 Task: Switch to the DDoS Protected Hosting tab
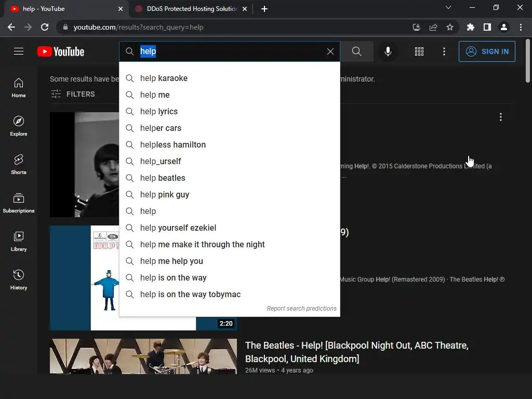191,9
